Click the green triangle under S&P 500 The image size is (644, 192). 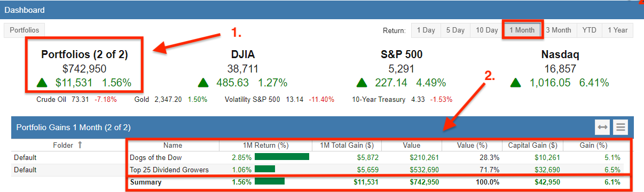pyautogui.click(x=362, y=83)
